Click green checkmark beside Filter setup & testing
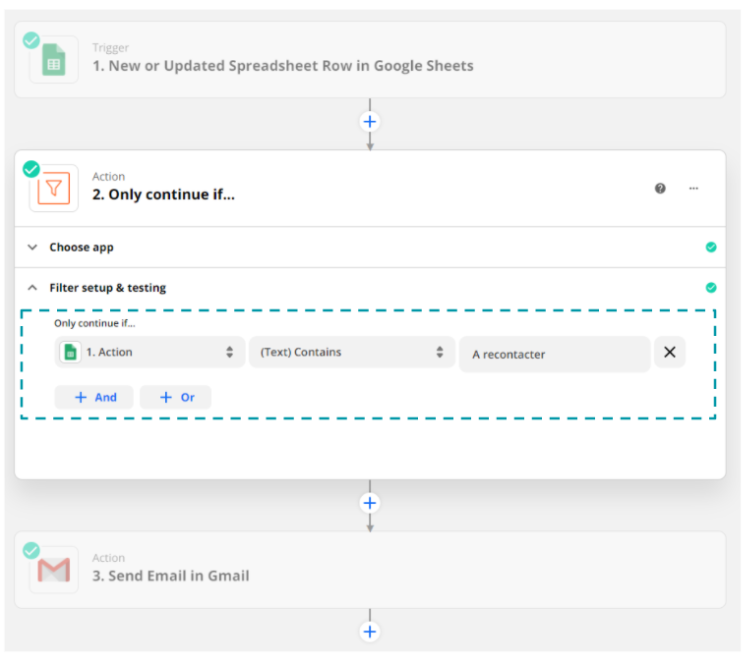 (x=711, y=287)
